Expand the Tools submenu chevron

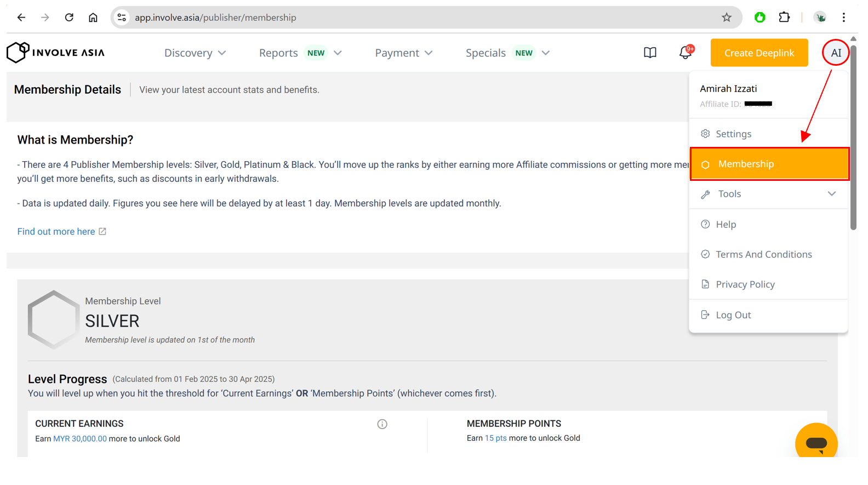point(832,193)
